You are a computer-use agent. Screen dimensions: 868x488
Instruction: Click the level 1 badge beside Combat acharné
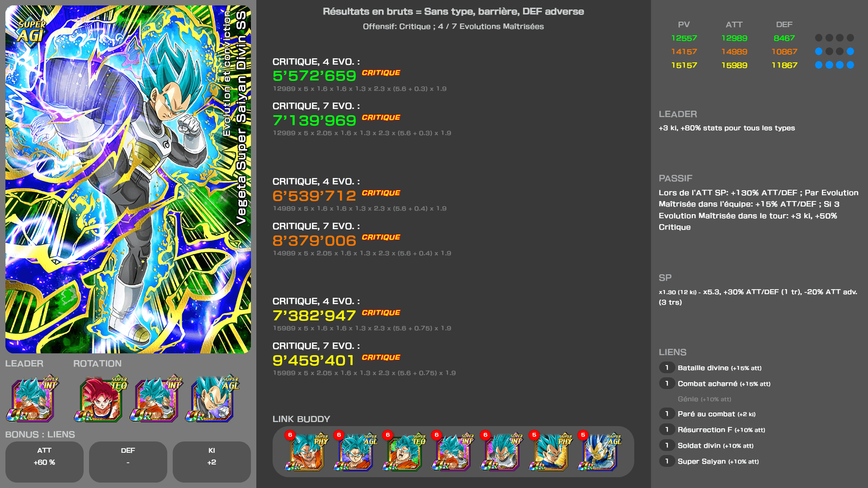point(667,383)
